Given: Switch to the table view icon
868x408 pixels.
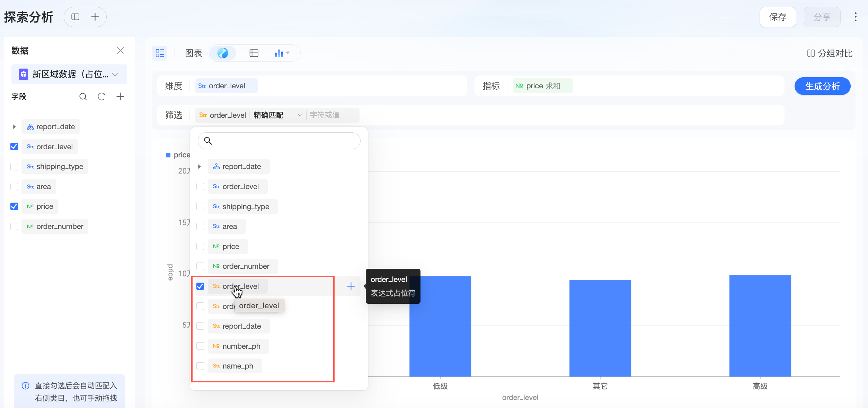Looking at the screenshot, I should tap(254, 53).
